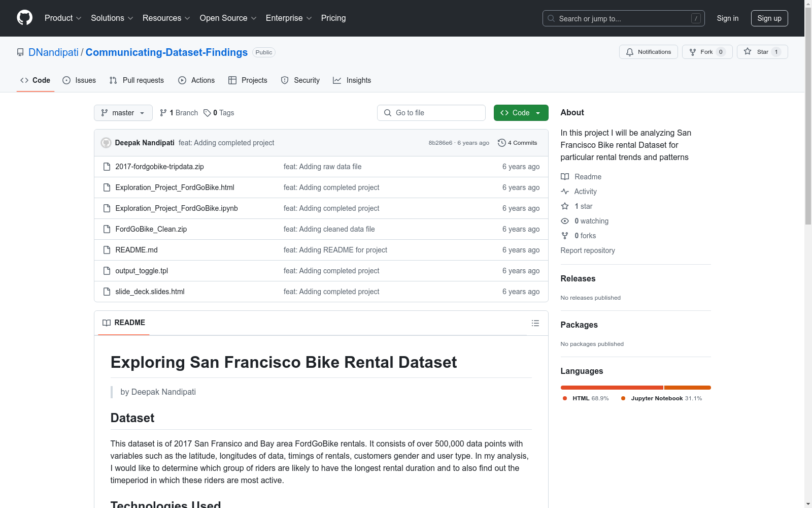
Task: Open the Resources dropdown
Action: (166, 18)
